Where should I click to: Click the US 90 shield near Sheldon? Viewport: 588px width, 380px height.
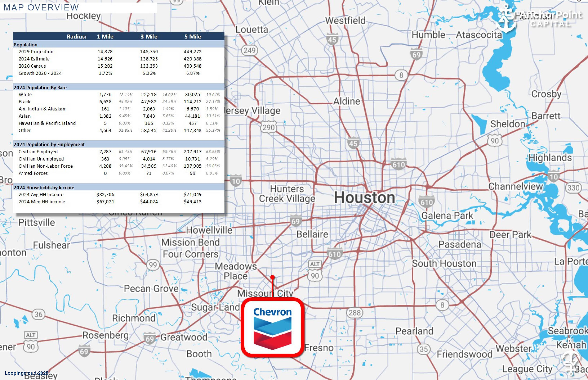(x=495, y=140)
